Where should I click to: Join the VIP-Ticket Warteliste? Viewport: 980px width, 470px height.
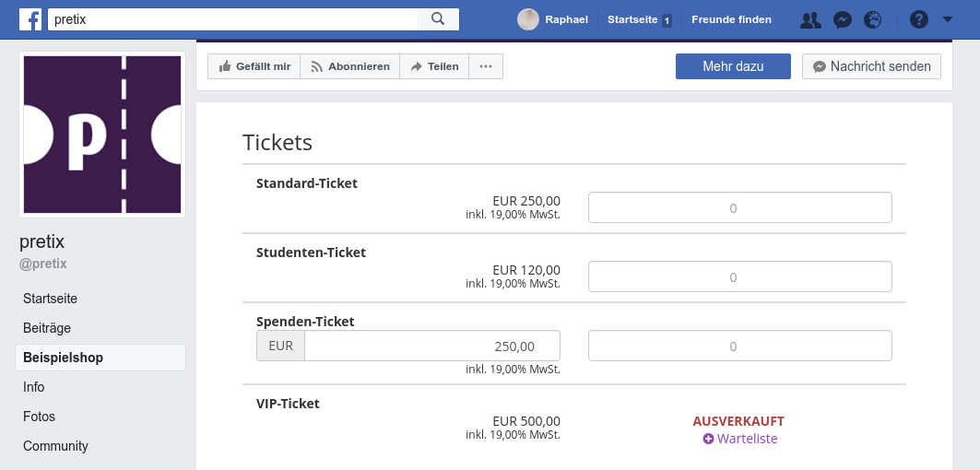click(x=739, y=439)
